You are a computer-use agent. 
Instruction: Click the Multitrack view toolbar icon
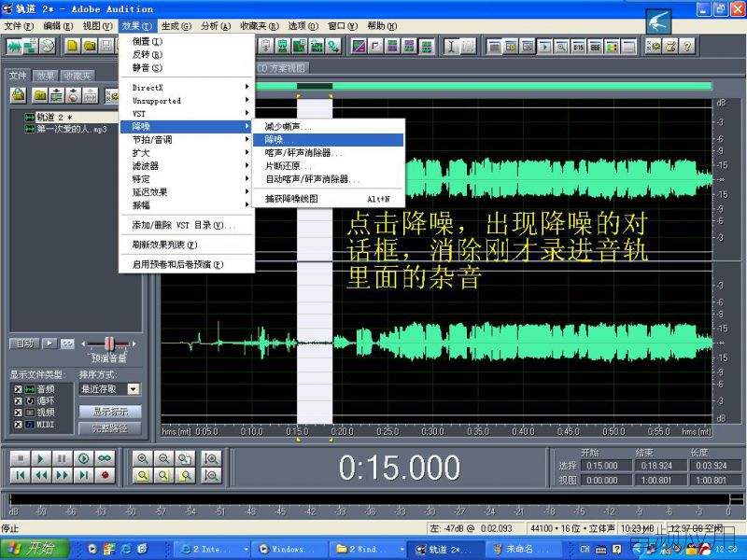(31, 46)
